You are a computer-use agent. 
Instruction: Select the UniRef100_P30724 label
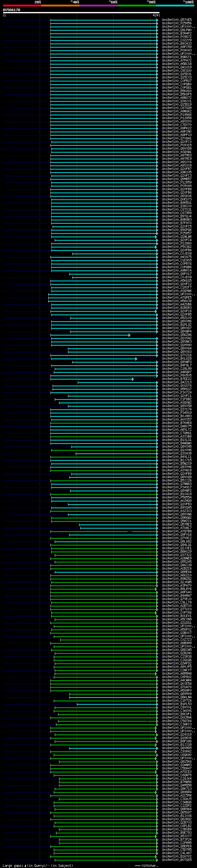point(177,393)
